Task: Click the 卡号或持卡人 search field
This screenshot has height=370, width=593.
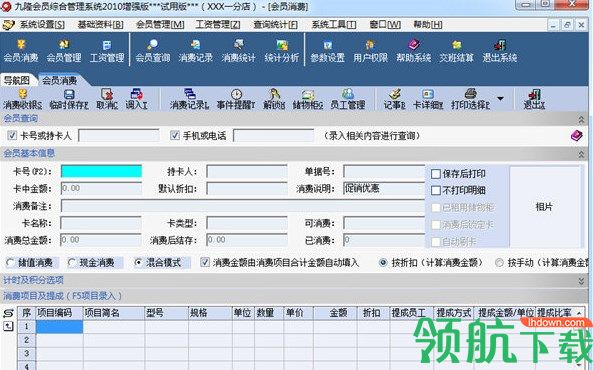Action: (x=119, y=135)
